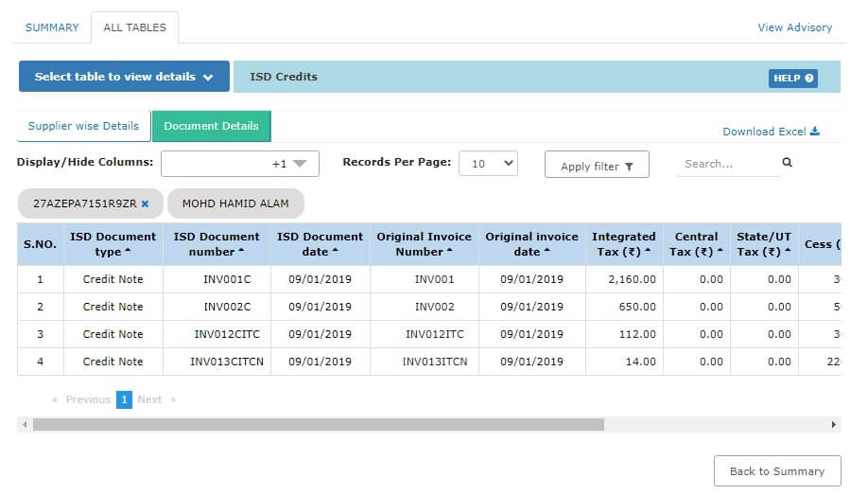Click the horizontal scrollbar right arrow
The height and width of the screenshot is (495, 868).
click(834, 425)
